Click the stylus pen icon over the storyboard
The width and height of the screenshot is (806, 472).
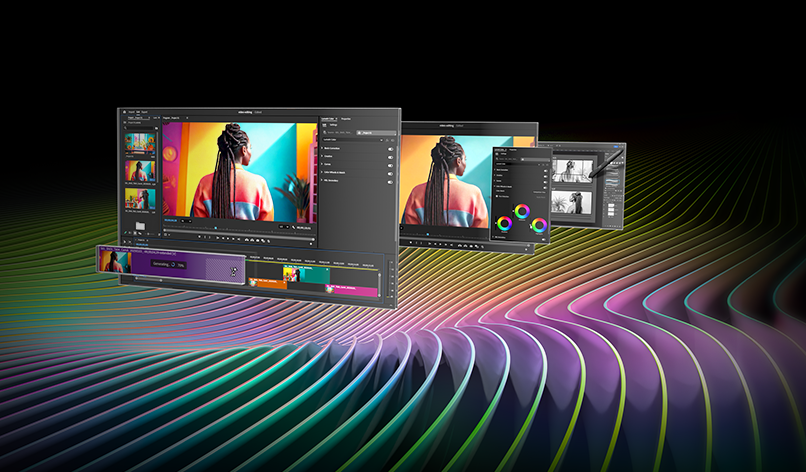(x=604, y=165)
